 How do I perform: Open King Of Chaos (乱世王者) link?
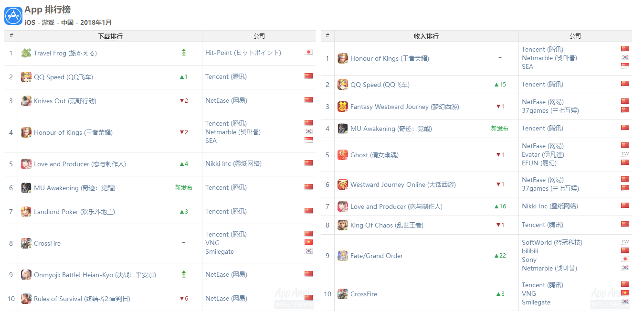(387, 225)
